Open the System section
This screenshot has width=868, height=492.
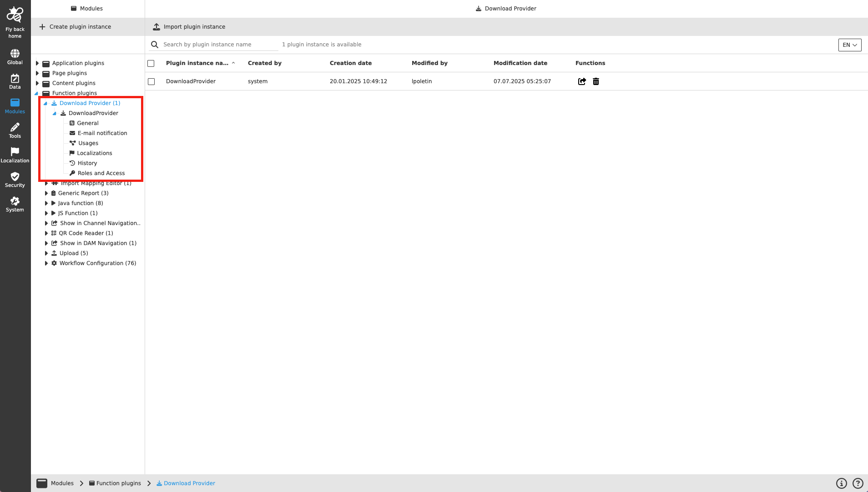15,203
